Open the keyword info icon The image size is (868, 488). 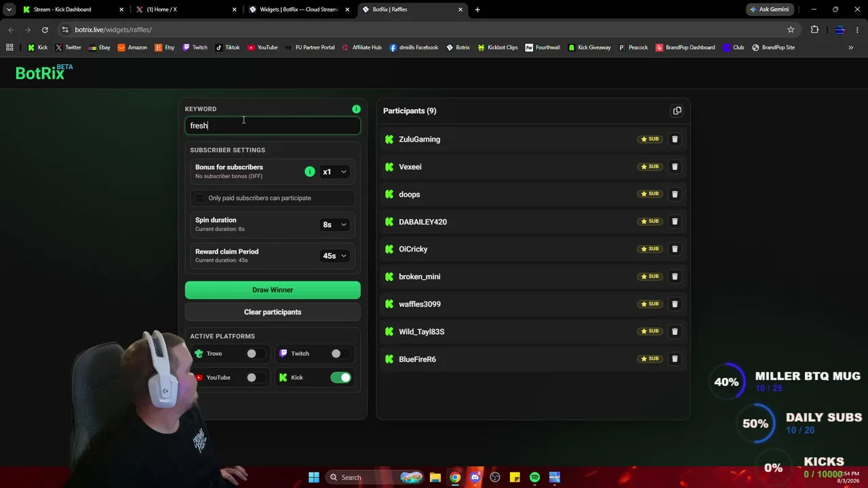coord(356,108)
